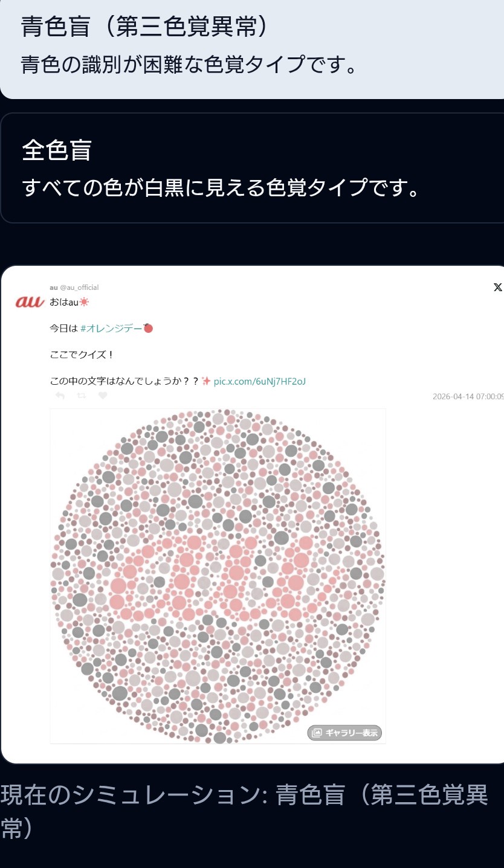504x868 pixels.
Task: Click the ギャラリー表示 button
Action: point(345,733)
